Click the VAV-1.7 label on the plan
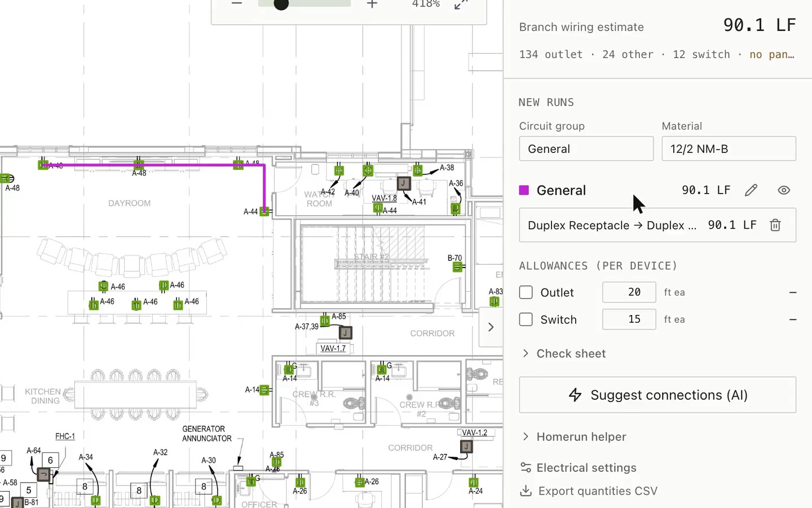Viewport: 812px width, 508px height. (x=333, y=348)
